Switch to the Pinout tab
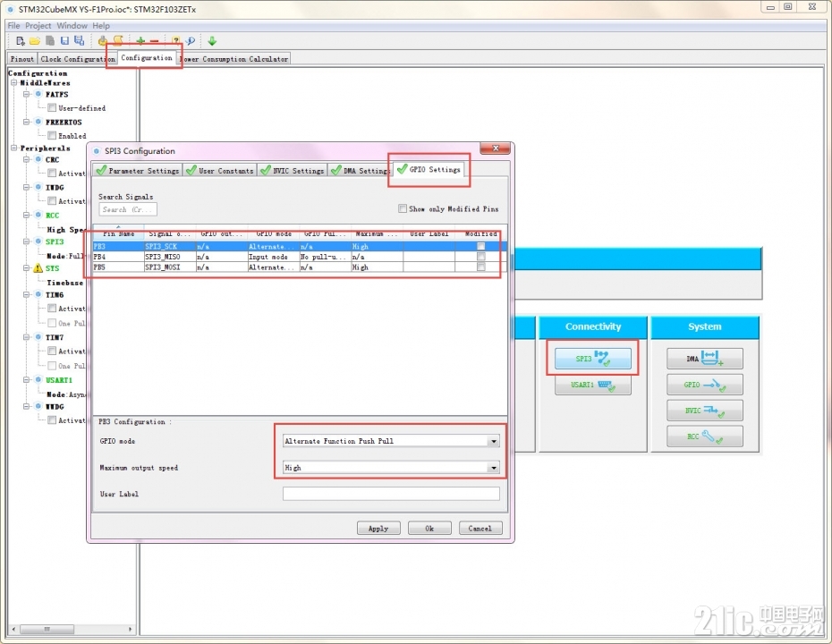 click(x=22, y=59)
